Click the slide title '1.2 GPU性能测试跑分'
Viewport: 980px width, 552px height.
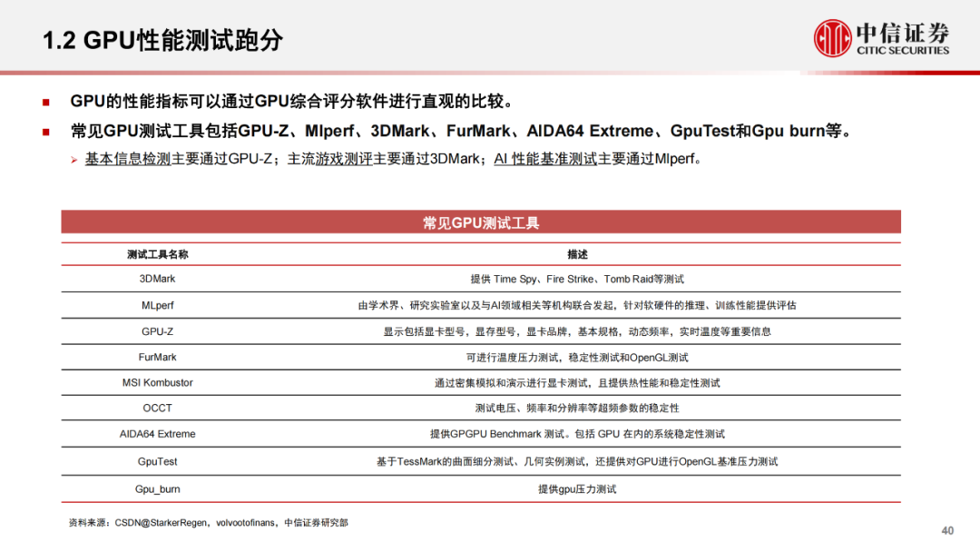[x=163, y=40]
